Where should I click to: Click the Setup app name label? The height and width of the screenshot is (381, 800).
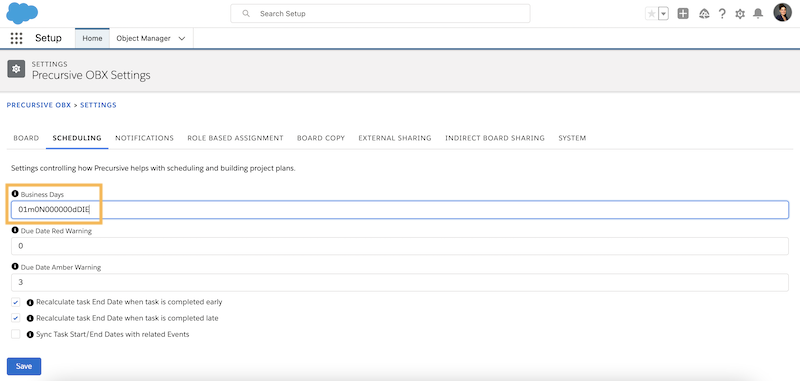point(48,38)
